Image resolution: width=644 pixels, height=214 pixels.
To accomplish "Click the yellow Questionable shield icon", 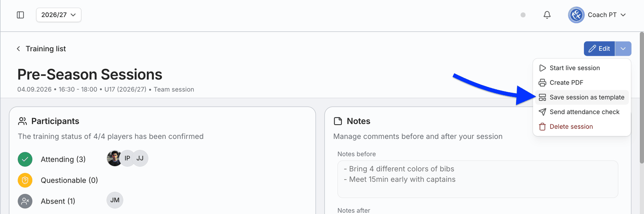I will pyautogui.click(x=25, y=180).
